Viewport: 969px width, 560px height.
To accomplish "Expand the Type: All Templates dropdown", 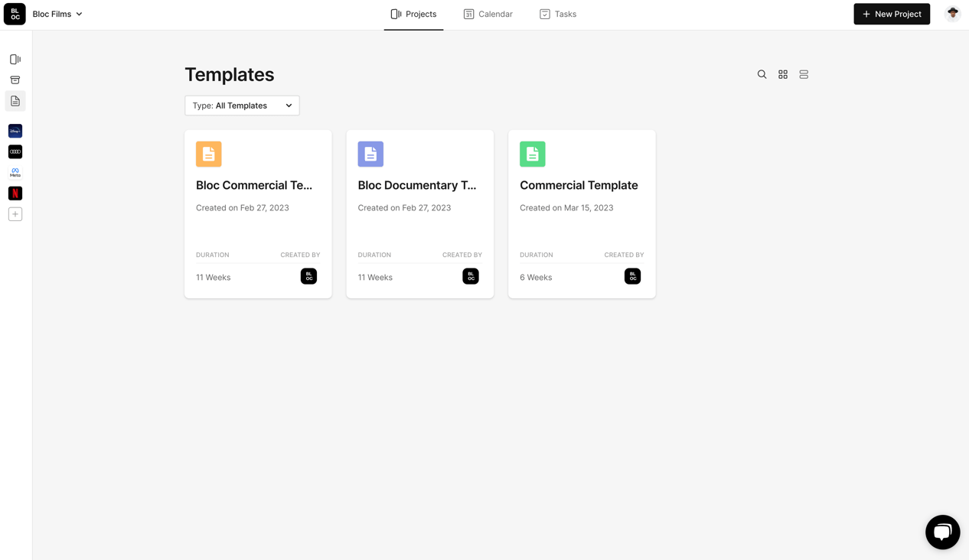I will 242,106.
